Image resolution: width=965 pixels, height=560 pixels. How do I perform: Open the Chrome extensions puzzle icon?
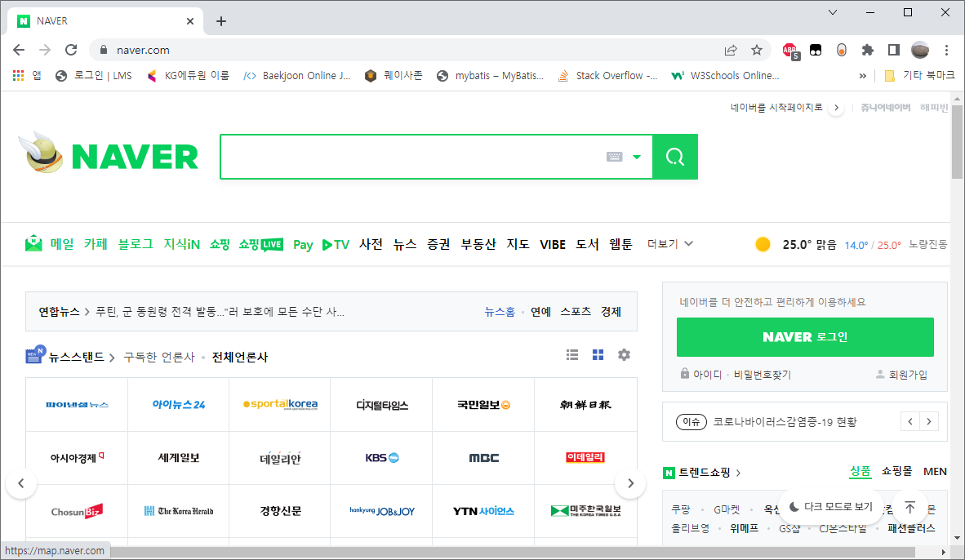[x=867, y=50]
